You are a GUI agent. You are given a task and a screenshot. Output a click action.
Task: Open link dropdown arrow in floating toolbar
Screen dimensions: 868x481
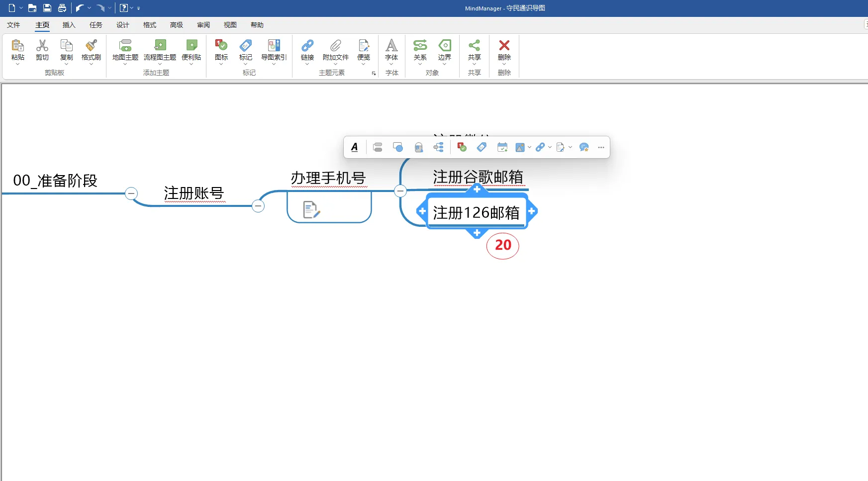550,147
